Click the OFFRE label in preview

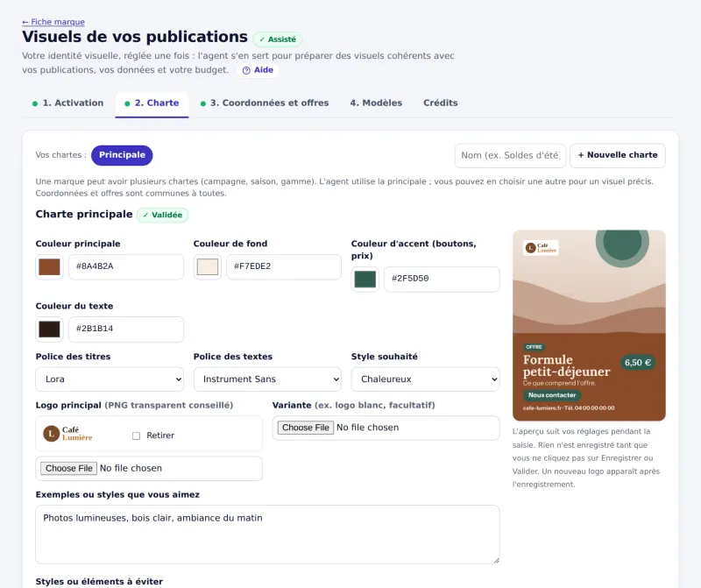pos(534,347)
